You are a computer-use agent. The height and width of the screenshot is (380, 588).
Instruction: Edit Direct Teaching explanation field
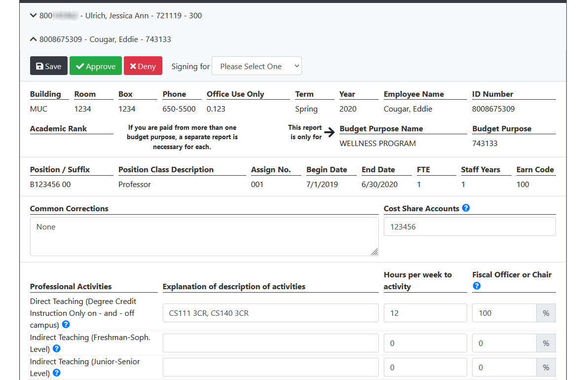pos(270,313)
